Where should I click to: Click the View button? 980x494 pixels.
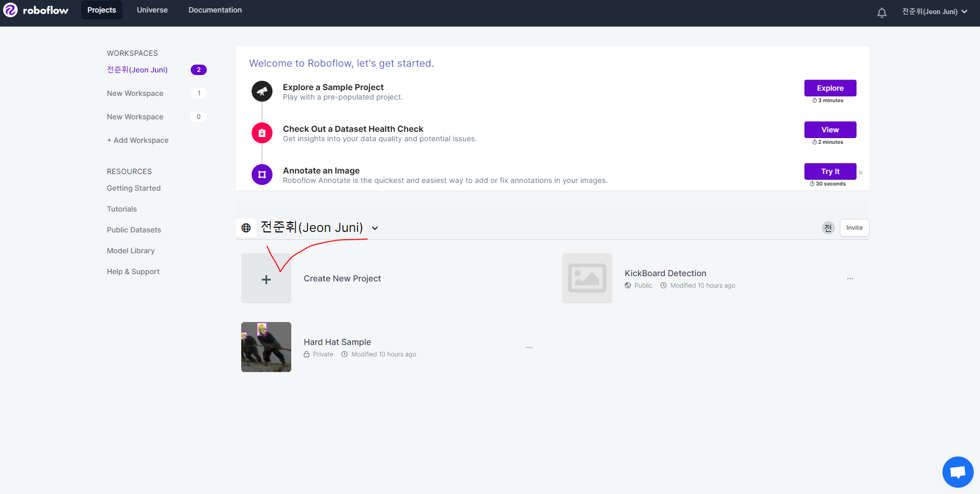point(830,130)
